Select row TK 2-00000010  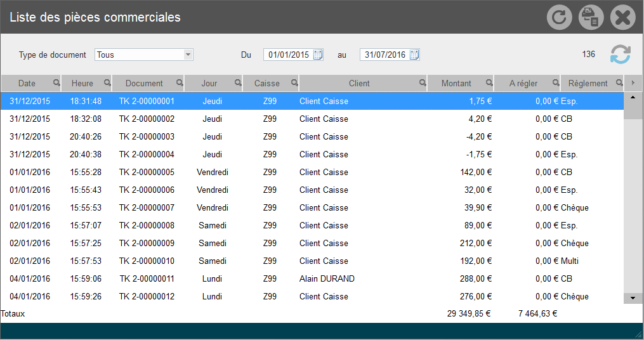pyautogui.click(x=312, y=261)
